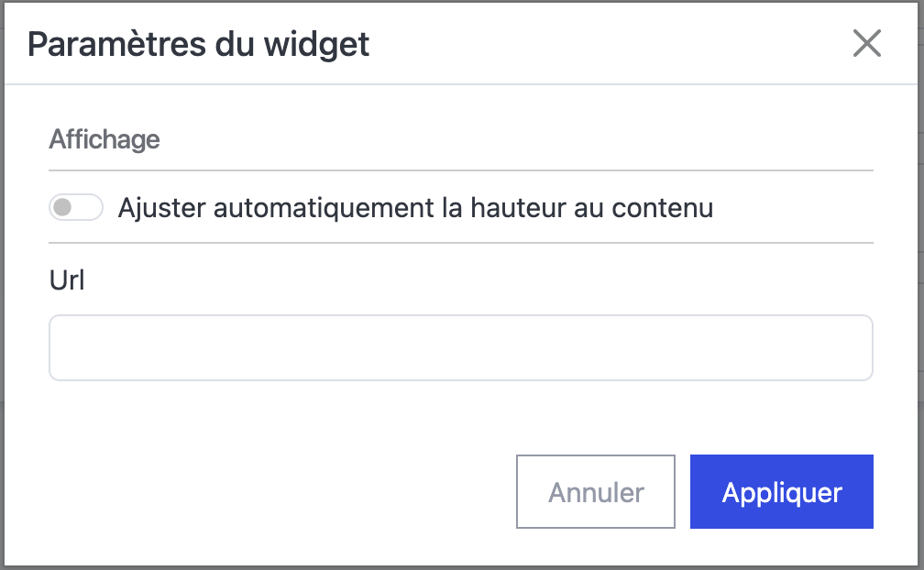The image size is (924, 570).
Task: Cancel the widget settings changes
Action: click(596, 492)
